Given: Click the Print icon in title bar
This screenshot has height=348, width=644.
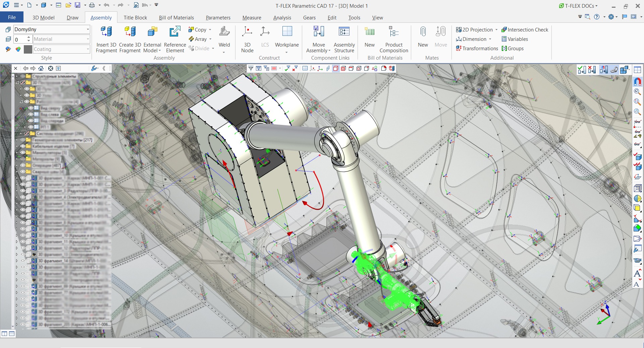Looking at the screenshot, I should (x=92, y=5).
